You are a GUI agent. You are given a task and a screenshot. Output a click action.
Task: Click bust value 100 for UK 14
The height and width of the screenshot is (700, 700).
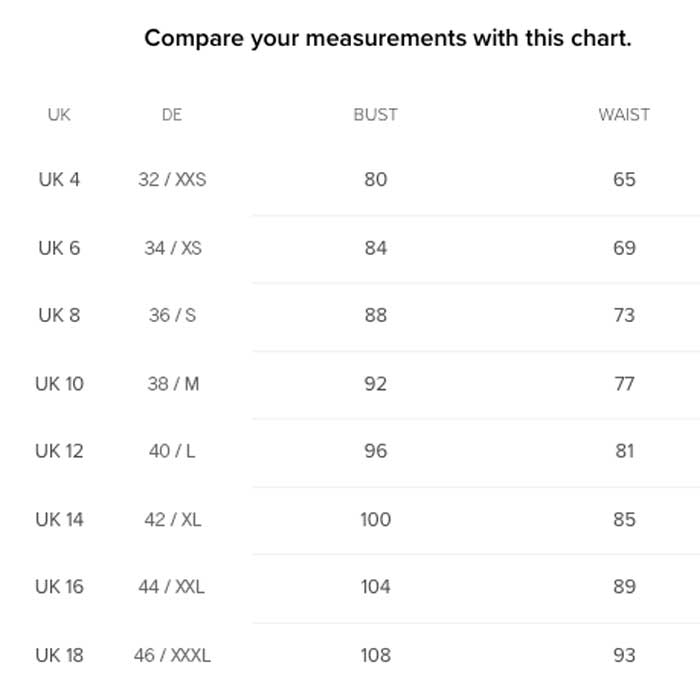375,519
